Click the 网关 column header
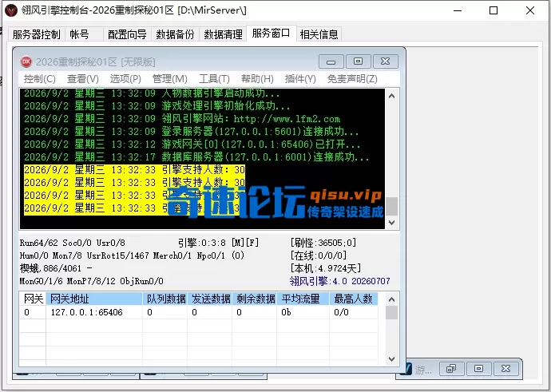551x392 pixels. [33, 299]
